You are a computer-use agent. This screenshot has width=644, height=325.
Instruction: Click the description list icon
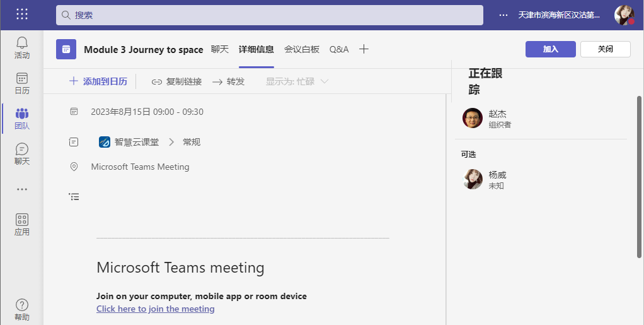(x=74, y=197)
